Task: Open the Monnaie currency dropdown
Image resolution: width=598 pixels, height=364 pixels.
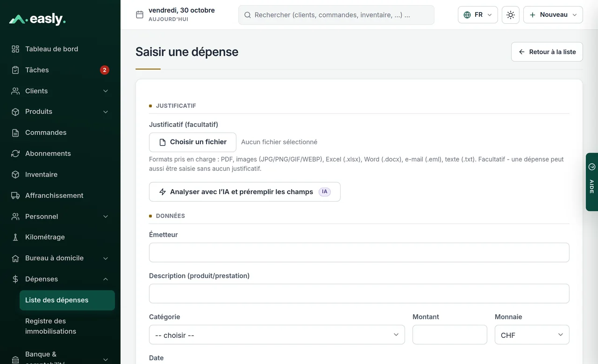Action: (x=532, y=335)
